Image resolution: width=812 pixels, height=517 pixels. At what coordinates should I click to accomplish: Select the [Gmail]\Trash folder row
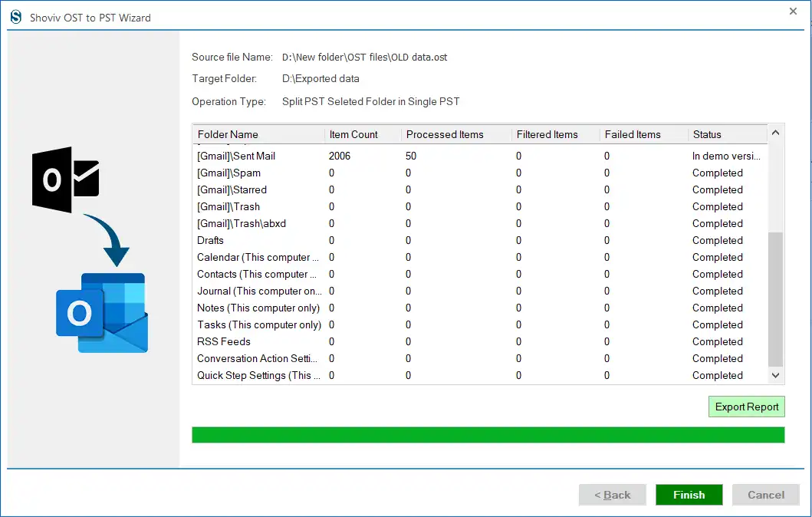click(x=479, y=206)
